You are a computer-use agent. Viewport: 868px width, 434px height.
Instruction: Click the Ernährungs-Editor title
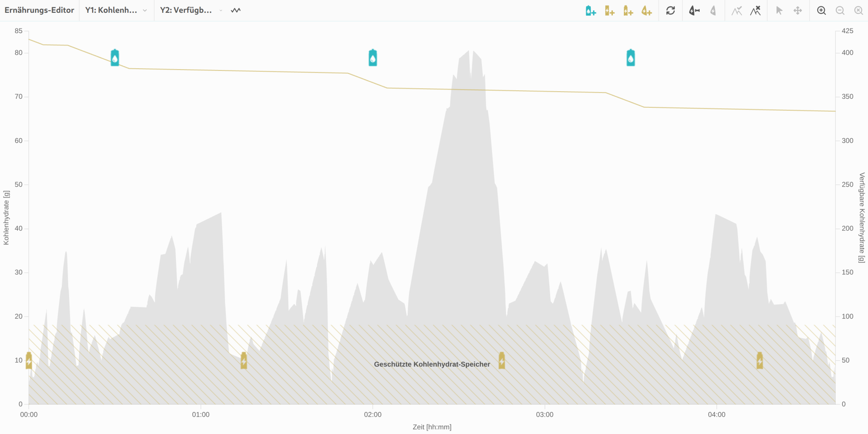coord(39,10)
